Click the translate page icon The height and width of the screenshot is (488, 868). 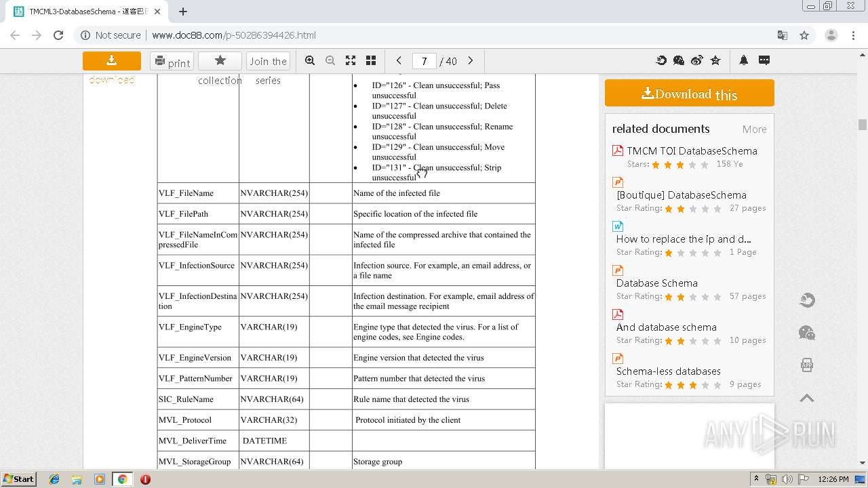pyautogui.click(x=782, y=35)
